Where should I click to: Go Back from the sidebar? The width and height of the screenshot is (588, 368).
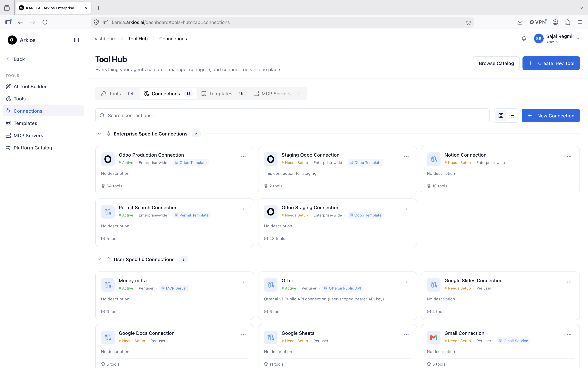pyautogui.click(x=15, y=59)
